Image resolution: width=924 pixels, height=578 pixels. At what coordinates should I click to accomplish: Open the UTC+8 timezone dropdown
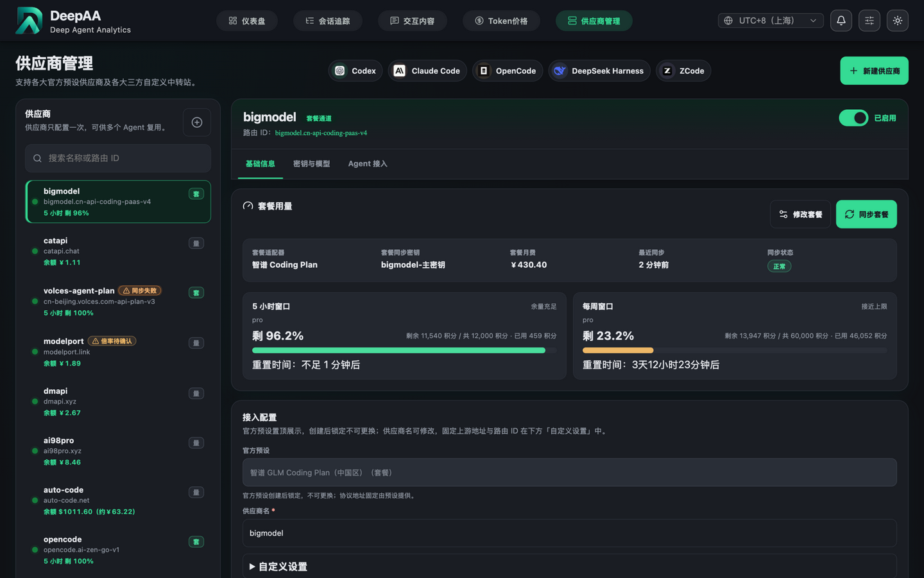(x=771, y=21)
